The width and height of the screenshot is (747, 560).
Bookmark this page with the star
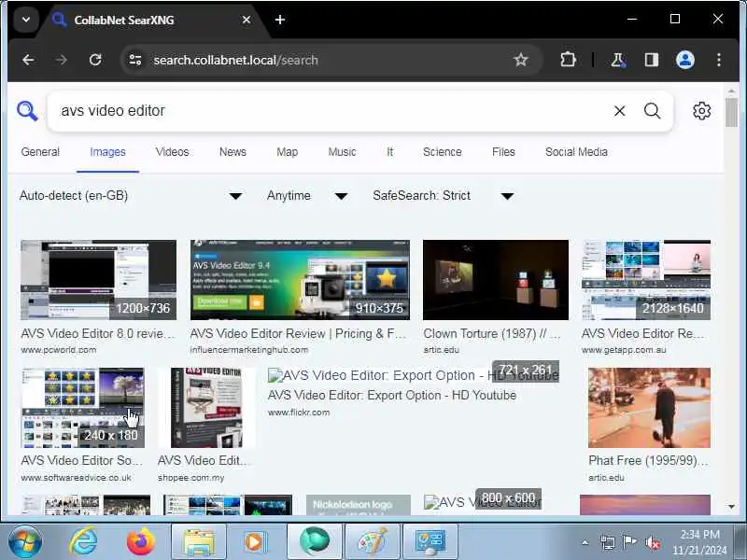(521, 60)
